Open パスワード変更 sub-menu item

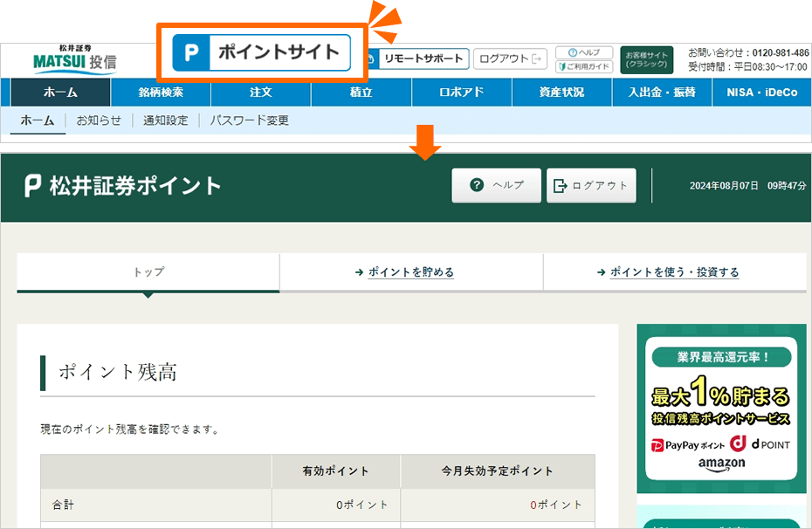249,120
